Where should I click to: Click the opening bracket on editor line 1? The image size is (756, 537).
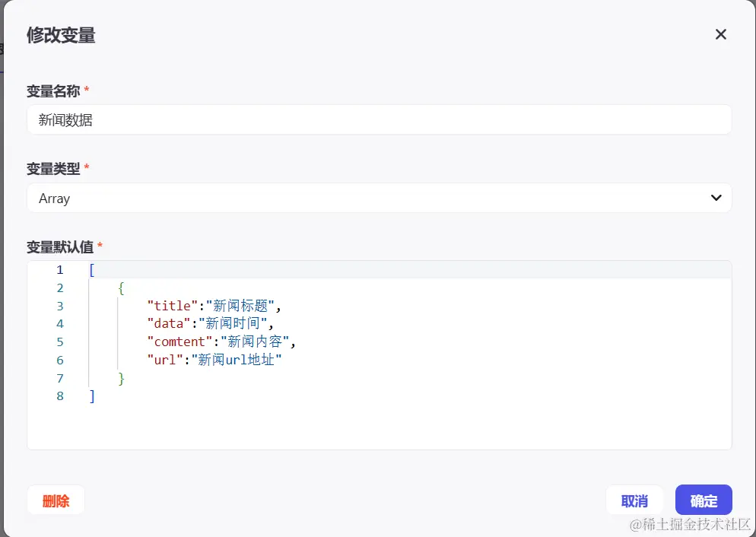[x=92, y=270]
